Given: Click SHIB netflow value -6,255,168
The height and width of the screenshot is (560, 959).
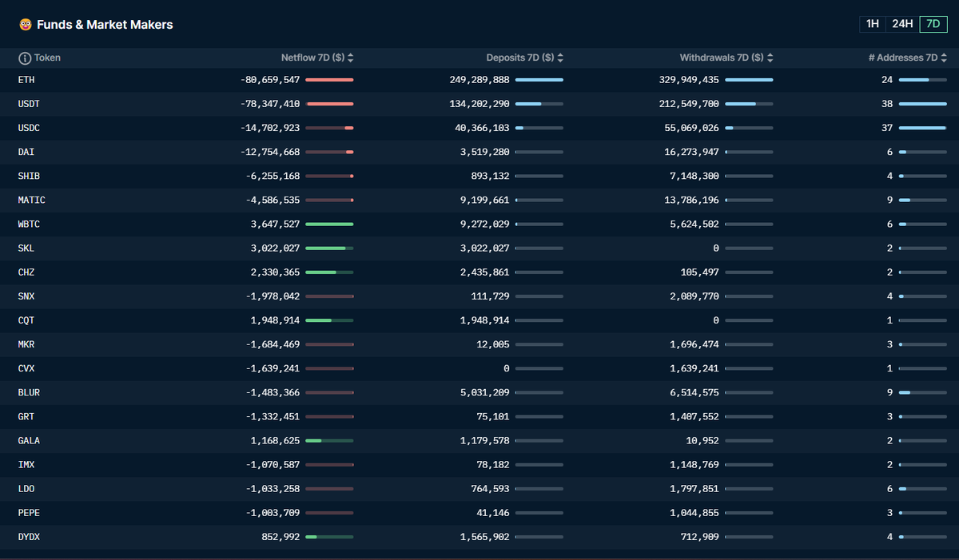Looking at the screenshot, I should coord(273,176).
